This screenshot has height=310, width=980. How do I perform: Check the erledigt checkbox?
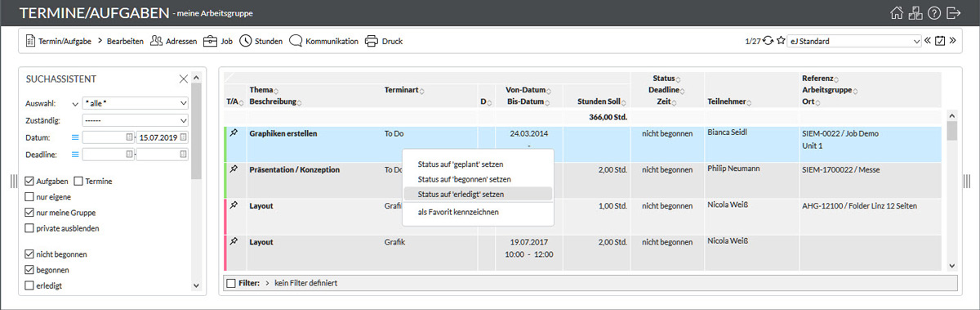30,285
